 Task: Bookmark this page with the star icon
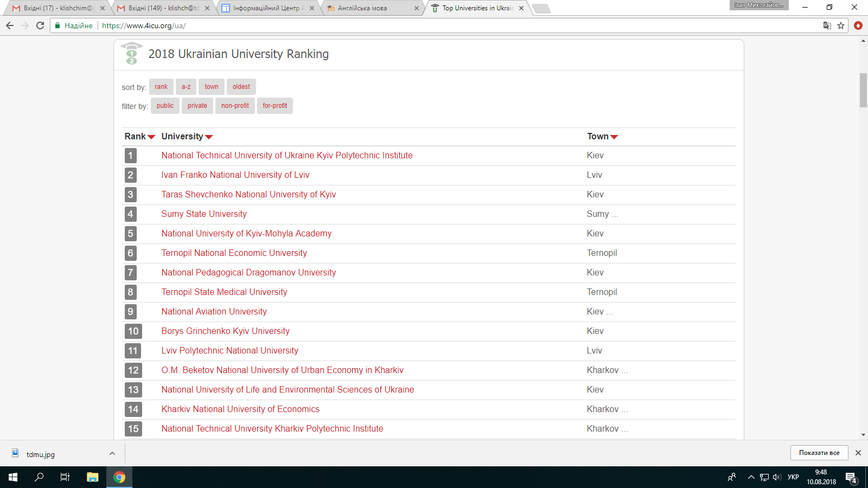pos(841,25)
